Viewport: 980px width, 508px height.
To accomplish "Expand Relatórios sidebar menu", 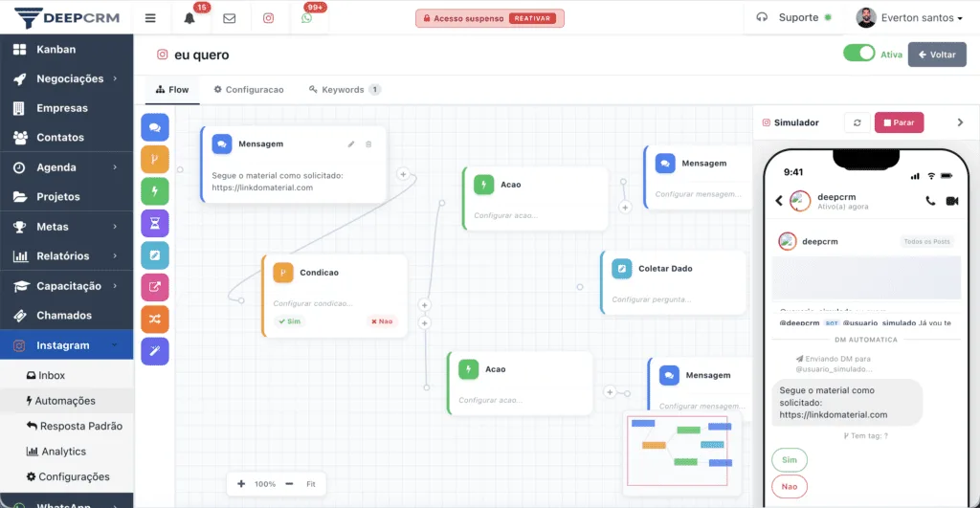I will [x=66, y=256].
